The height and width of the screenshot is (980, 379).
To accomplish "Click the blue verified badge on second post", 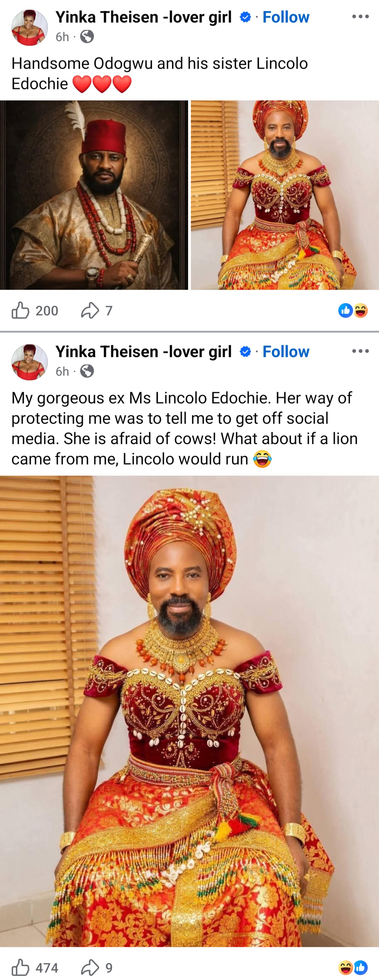I will 245,351.
